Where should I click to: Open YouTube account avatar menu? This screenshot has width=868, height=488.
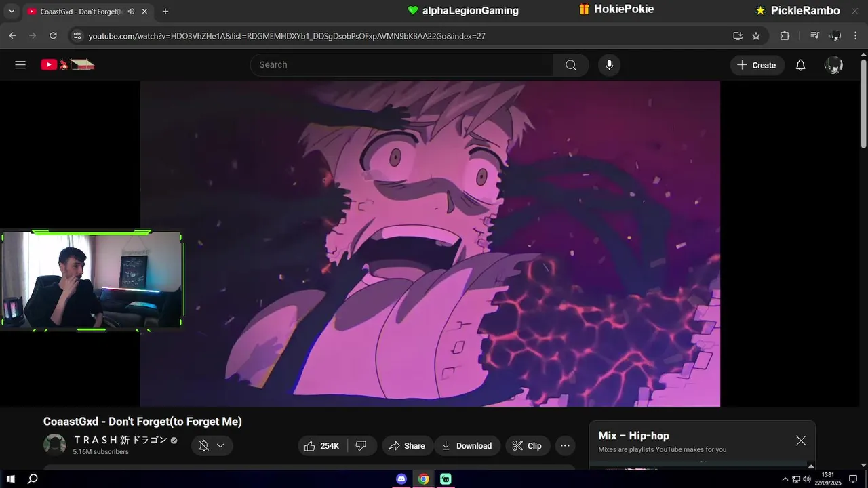(833, 65)
